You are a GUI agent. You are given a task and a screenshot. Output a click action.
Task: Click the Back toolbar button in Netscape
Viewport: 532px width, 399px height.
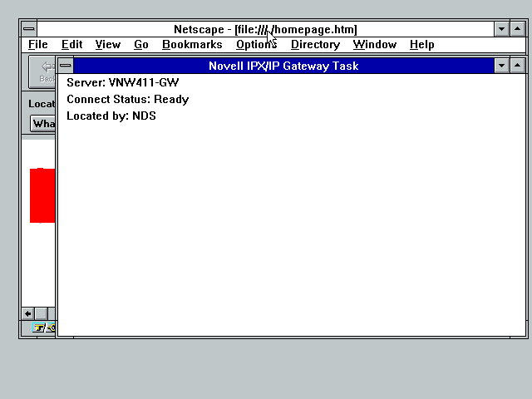[42, 72]
